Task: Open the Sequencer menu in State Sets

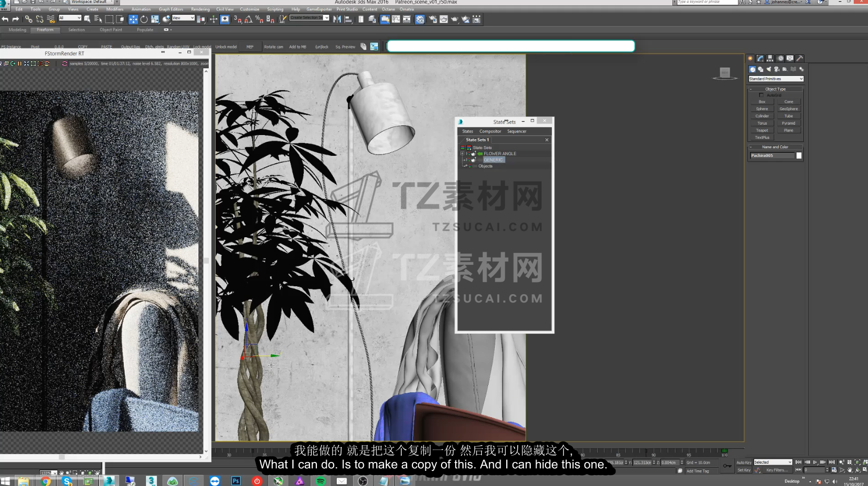Action: pyautogui.click(x=517, y=131)
